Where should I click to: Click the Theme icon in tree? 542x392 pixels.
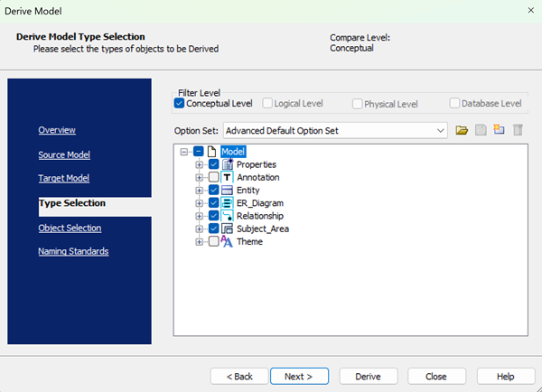(x=228, y=242)
